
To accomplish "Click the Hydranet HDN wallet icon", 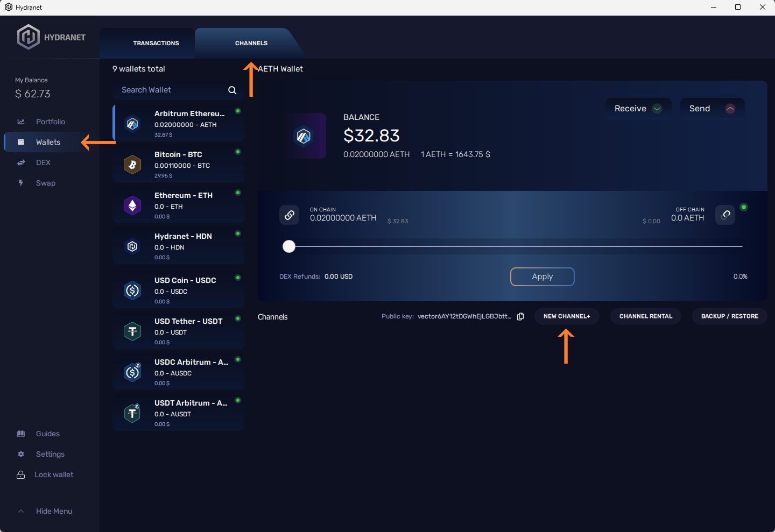I will click(132, 246).
